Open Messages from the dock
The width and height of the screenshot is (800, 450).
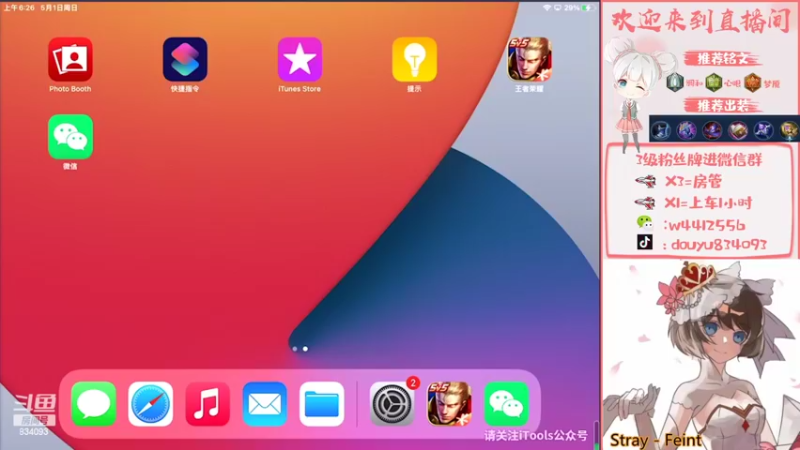coord(94,404)
